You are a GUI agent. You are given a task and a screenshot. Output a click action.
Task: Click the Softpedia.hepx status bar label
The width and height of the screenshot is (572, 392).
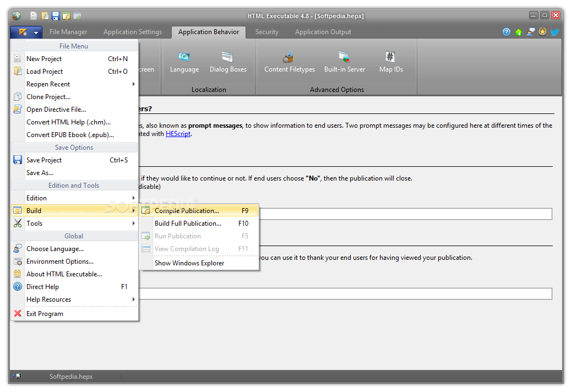[x=71, y=377]
